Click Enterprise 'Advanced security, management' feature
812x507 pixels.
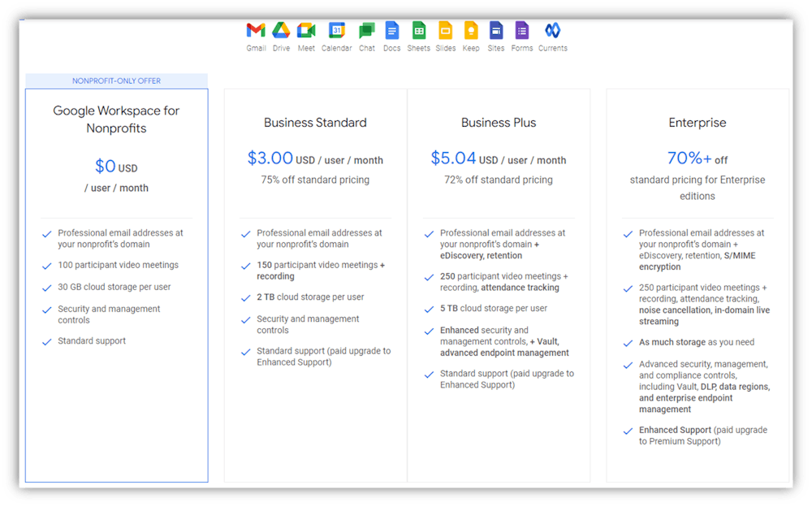coord(704,387)
